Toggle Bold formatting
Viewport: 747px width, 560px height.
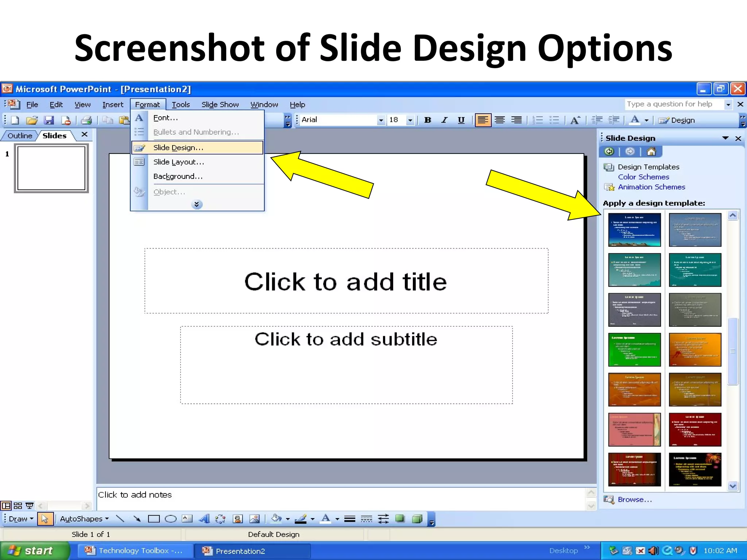click(x=428, y=120)
